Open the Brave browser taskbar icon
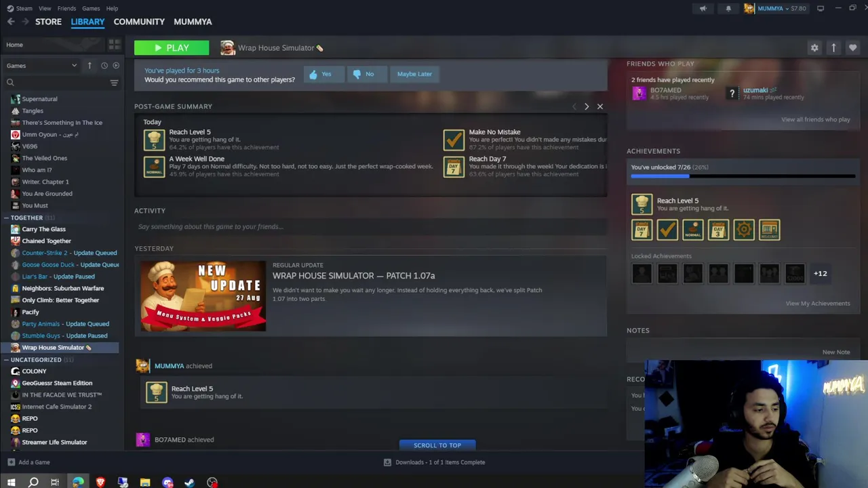 100,483
